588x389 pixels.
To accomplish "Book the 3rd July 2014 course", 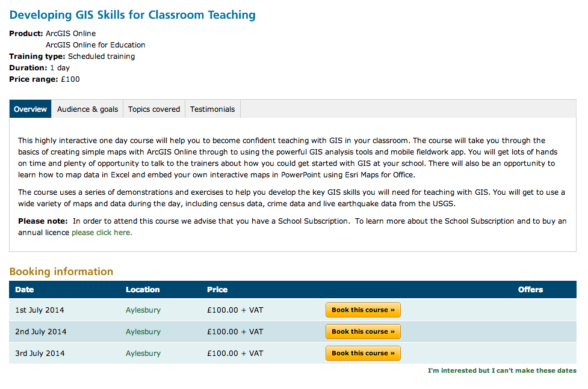I will tap(363, 354).
